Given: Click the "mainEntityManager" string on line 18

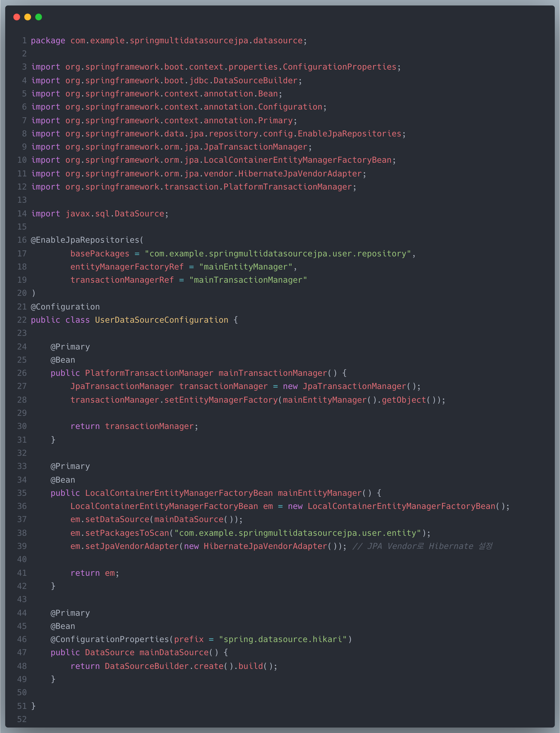Looking at the screenshot, I should tap(246, 267).
